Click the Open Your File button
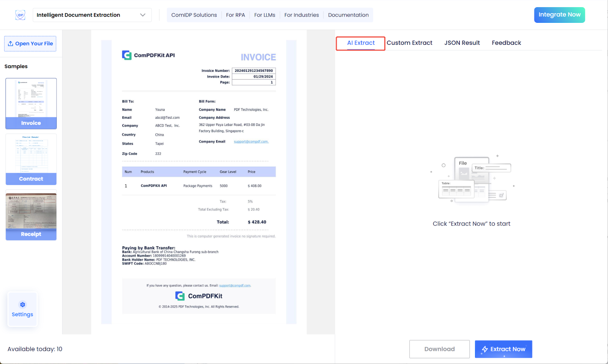This screenshot has width=608, height=364. click(30, 44)
